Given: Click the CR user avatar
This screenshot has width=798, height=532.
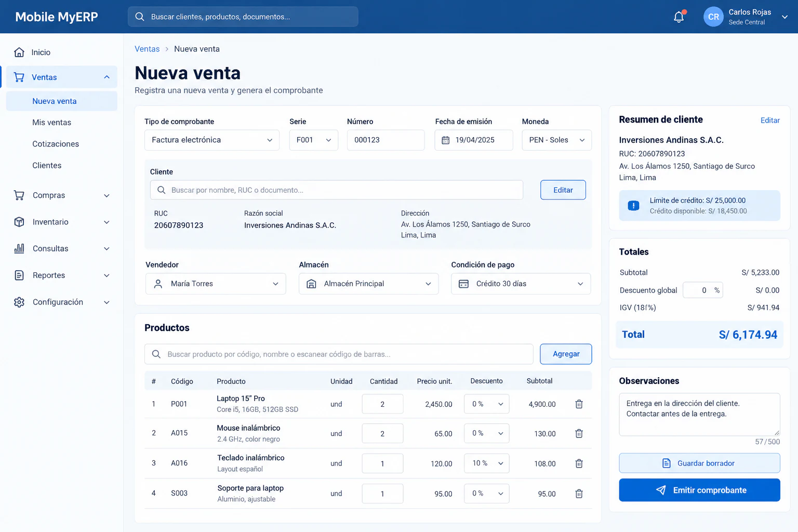Looking at the screenshot, I should 713,17.
